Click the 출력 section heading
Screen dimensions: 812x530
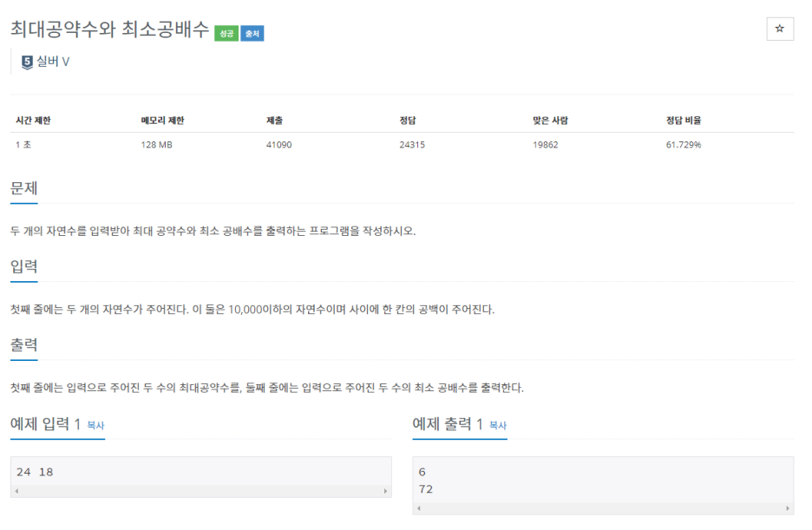click(x=23, y=344)
